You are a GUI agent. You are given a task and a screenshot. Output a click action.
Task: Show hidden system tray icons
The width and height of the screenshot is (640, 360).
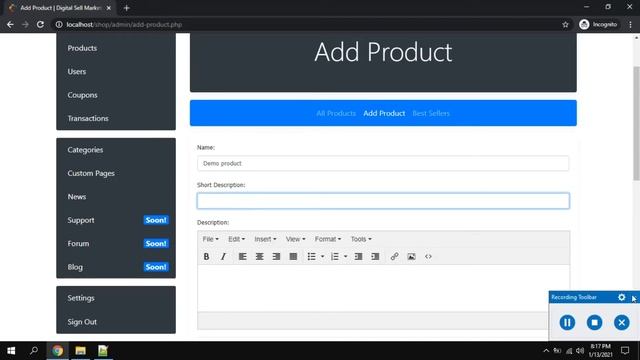coord(546,351)
